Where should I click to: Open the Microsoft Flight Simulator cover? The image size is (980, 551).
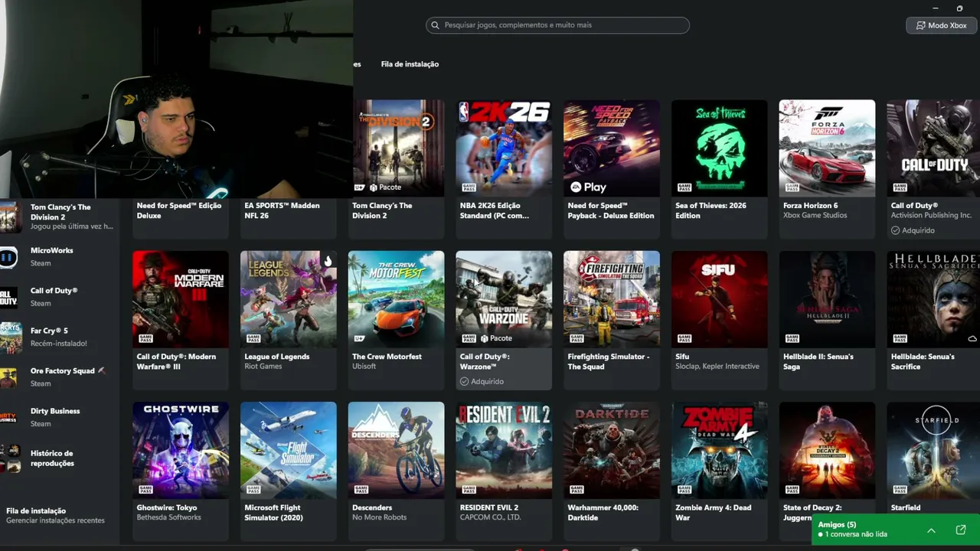point(289,450)
